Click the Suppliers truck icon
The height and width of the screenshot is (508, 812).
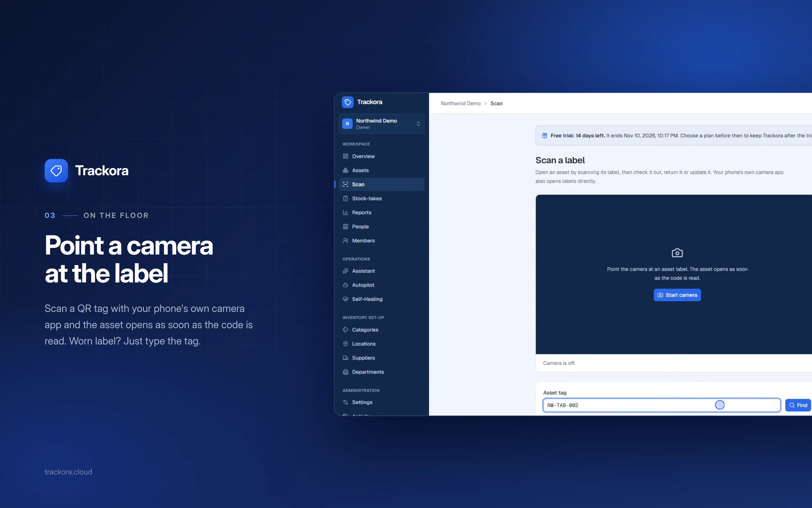coord(345,358)
